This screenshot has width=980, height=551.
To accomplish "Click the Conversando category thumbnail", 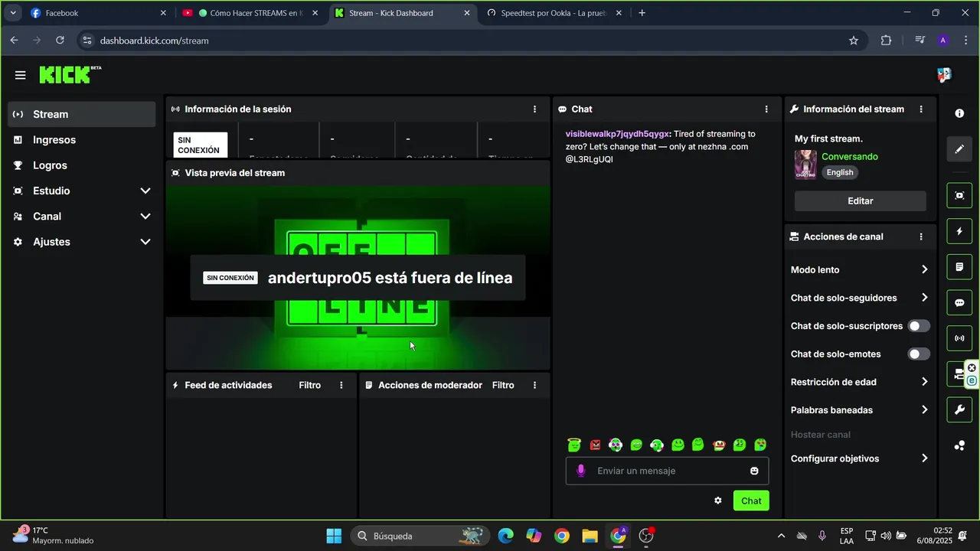I will (805, 165).
